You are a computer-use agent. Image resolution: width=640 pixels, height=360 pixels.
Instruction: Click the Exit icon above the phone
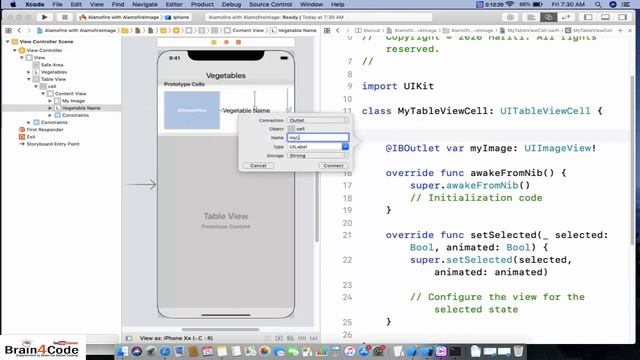(238, 42)
